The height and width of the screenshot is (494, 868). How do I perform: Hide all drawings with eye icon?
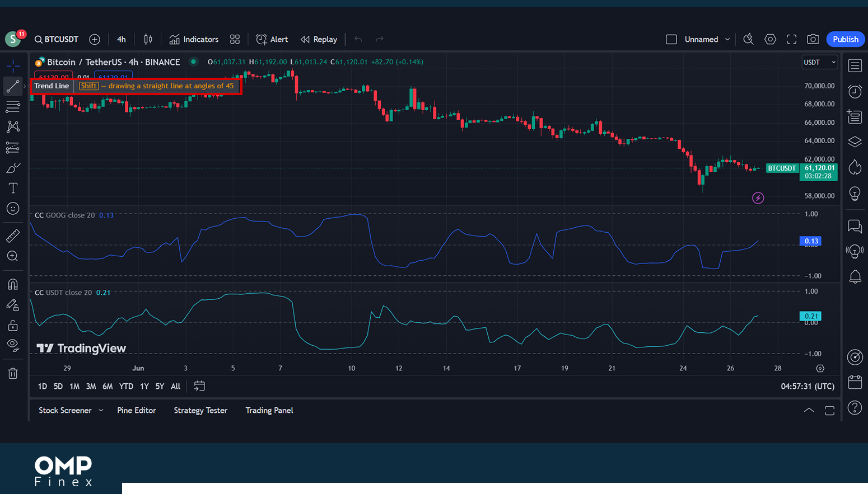13,345
